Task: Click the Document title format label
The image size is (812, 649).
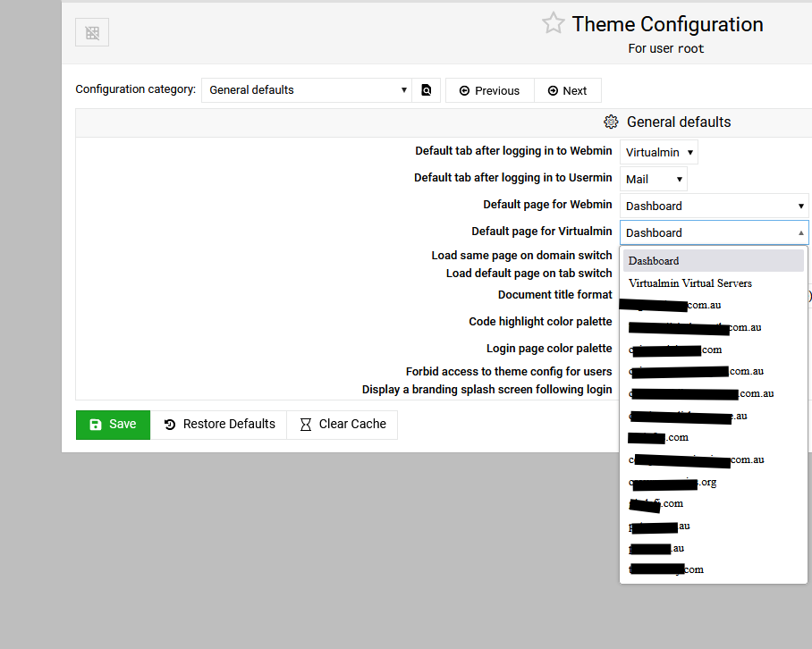Action: [554, 295]
